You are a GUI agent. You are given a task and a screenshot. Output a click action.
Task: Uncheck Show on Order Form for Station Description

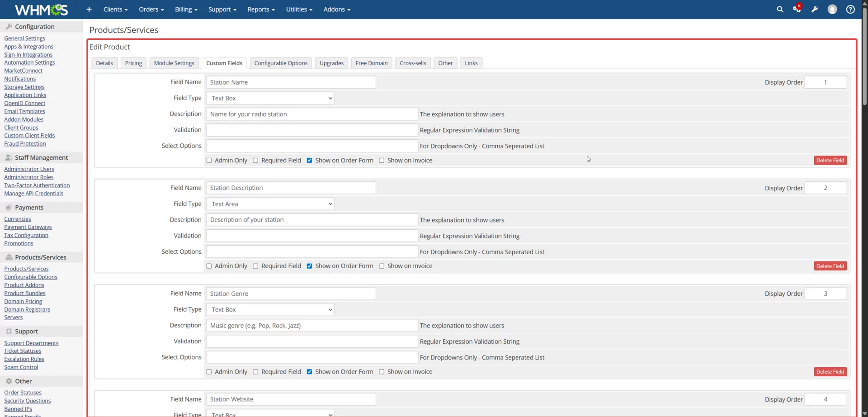pos(309,266)
